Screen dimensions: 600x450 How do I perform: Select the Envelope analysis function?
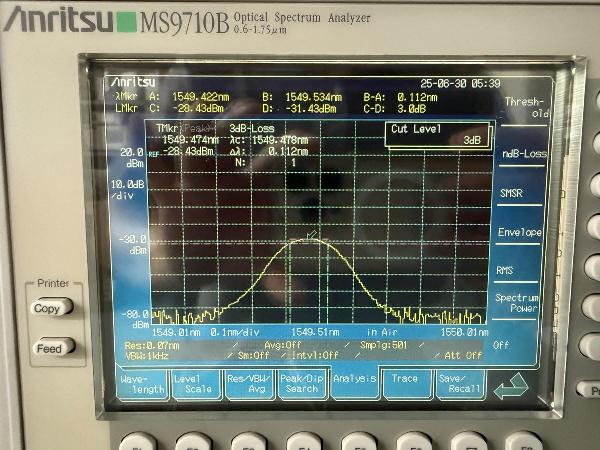click(x=519, y=232)
